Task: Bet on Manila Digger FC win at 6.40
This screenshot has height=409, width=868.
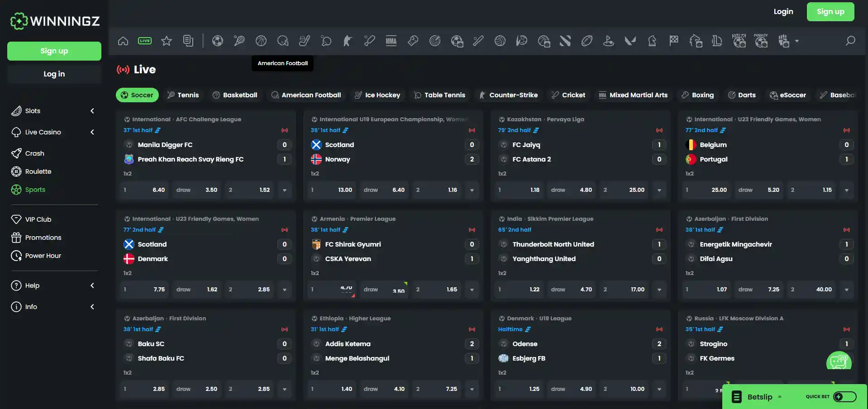Action: (144, 190)
